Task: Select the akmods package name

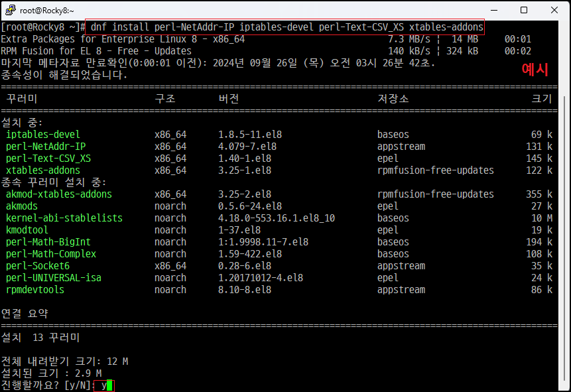Action: tap(22, 206)
